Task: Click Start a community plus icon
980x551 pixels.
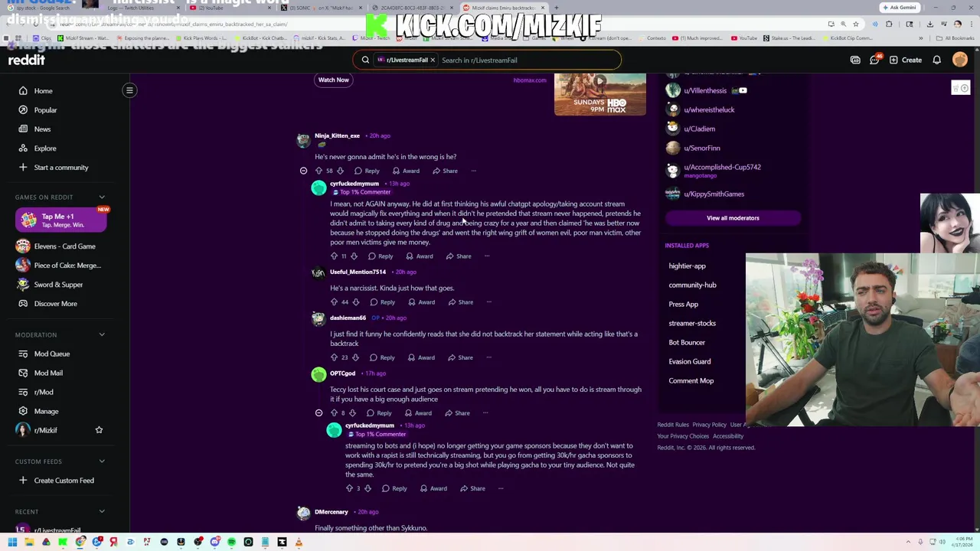Action: pos(23,168)
